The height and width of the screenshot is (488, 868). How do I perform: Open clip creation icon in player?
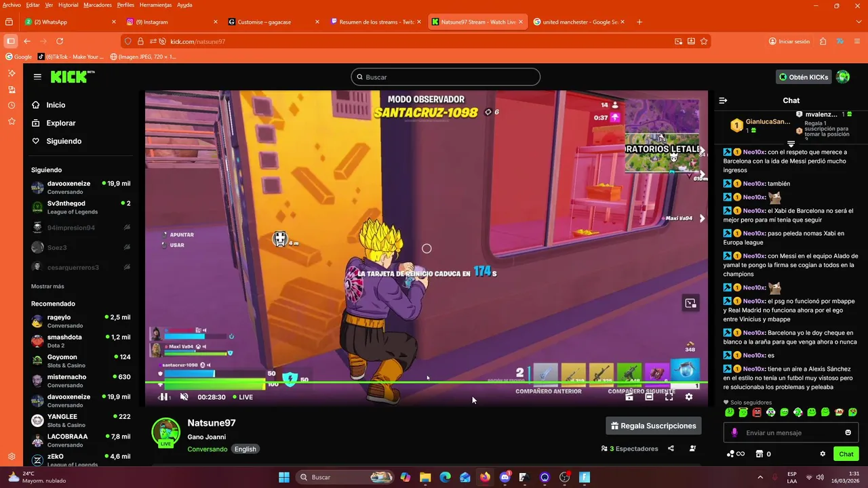629,397
